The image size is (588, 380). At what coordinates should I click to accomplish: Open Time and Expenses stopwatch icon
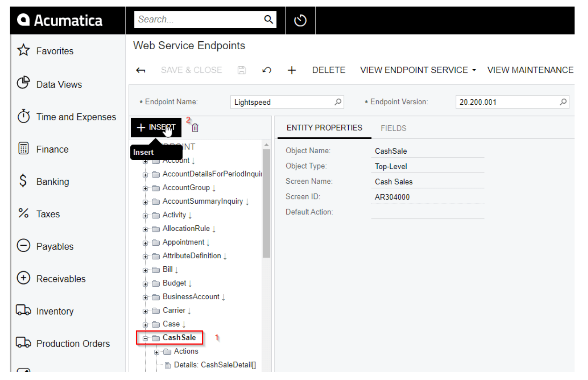pos(23,116)
